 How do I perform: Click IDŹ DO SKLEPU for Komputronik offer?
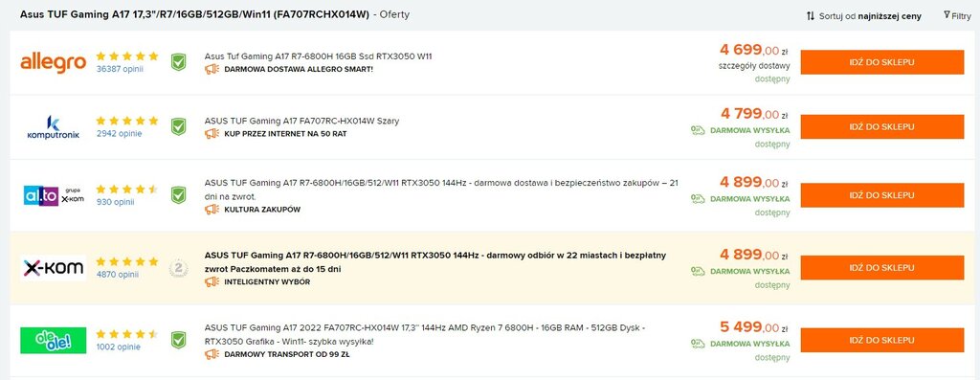point(881,127)
